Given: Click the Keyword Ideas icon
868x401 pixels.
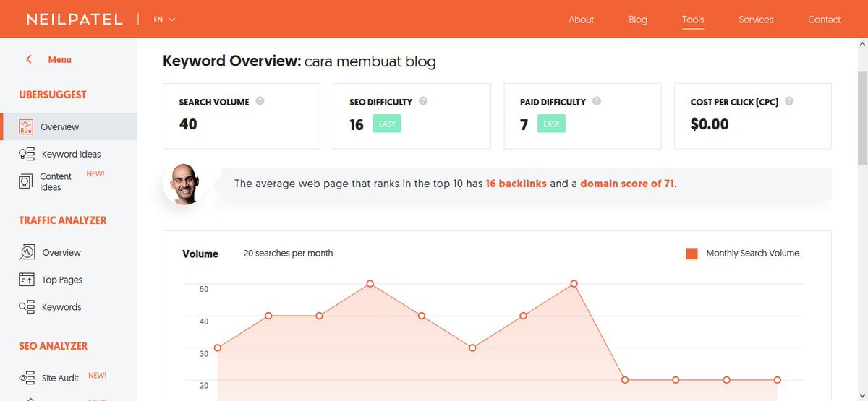Looking at the screenshot, I should point(27,154).
